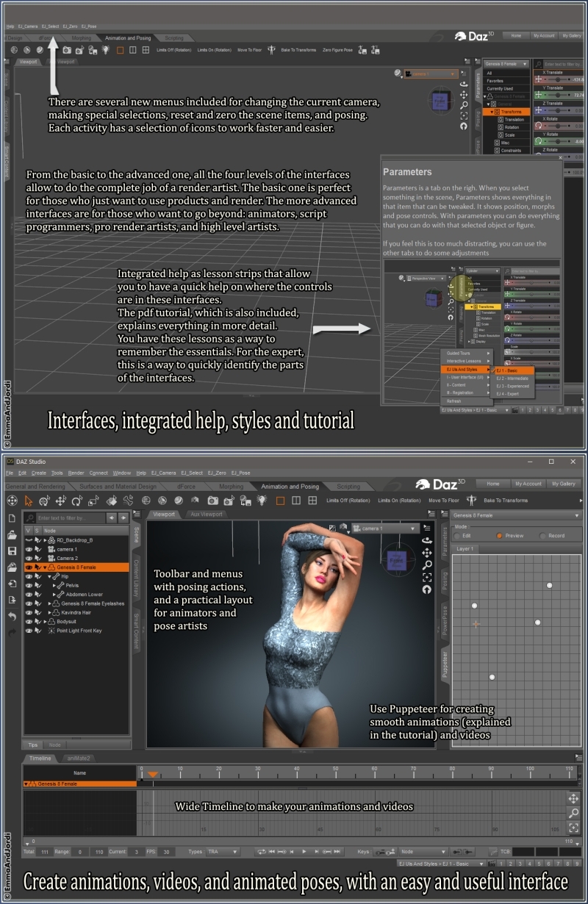Click the figure pose icon before Bake To Transforms
The width and height of the screenshot is (588, 904).
(472, 501)
